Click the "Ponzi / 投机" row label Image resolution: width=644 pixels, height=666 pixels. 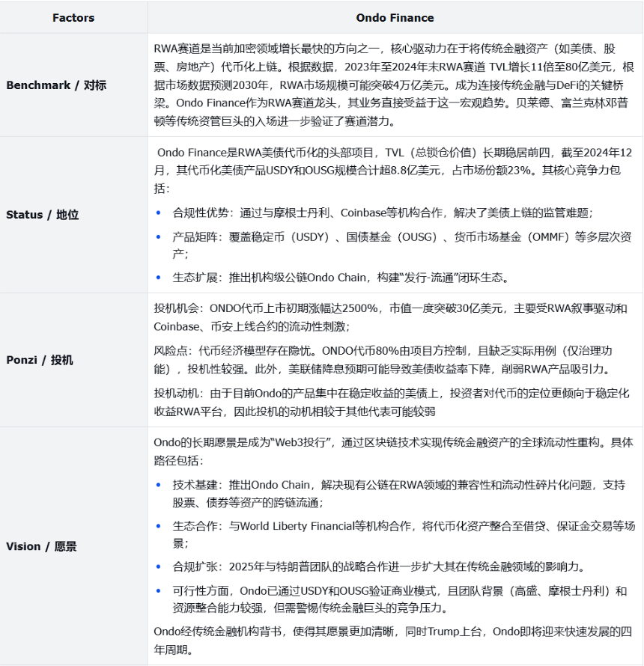click(x=40, y=360)
